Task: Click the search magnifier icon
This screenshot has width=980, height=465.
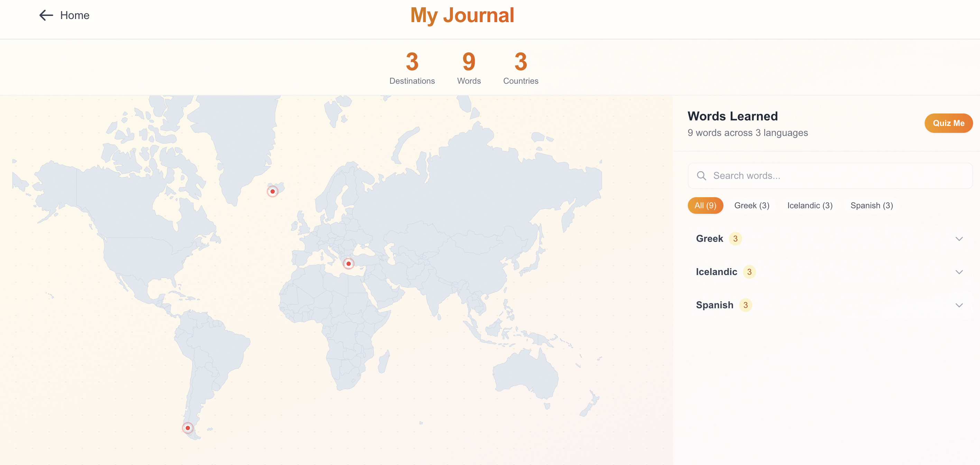Action: [x=701, y=176]
